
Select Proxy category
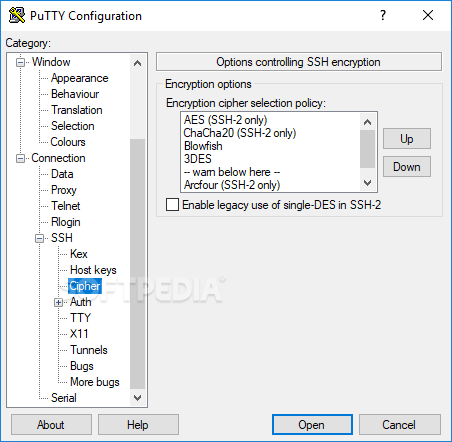64,190
